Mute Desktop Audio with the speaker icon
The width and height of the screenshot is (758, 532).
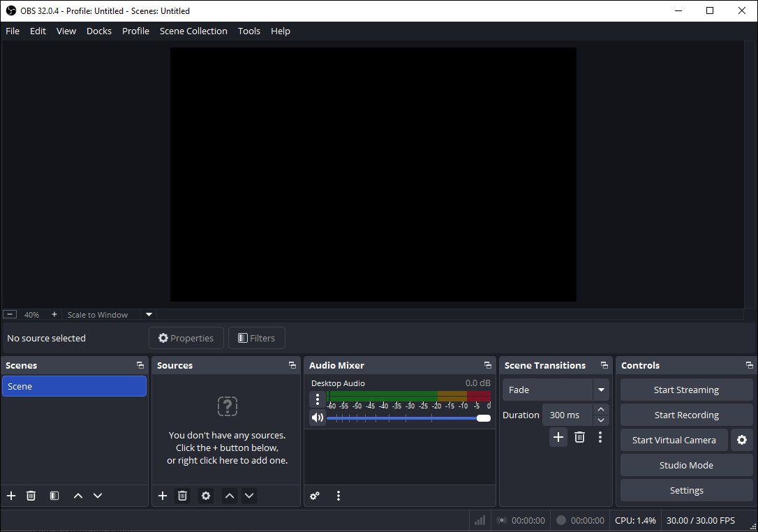318,417
